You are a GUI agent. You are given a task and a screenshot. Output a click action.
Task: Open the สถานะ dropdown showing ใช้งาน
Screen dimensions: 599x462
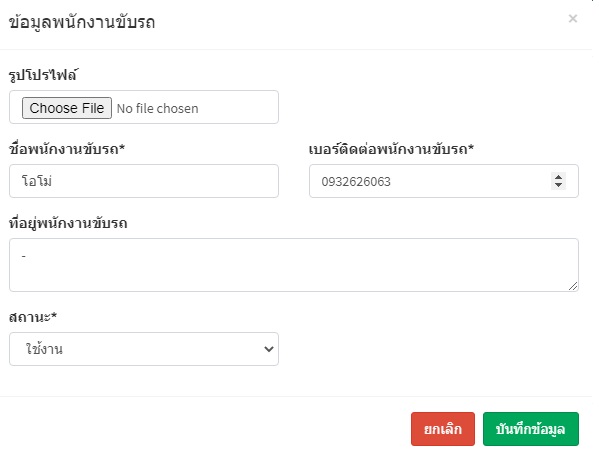pyautogui.click(x=144, y=349)
